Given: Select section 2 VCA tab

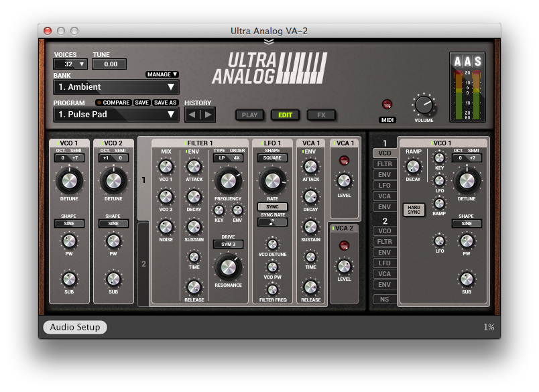Looking at the screenshot, I should 384,274.
